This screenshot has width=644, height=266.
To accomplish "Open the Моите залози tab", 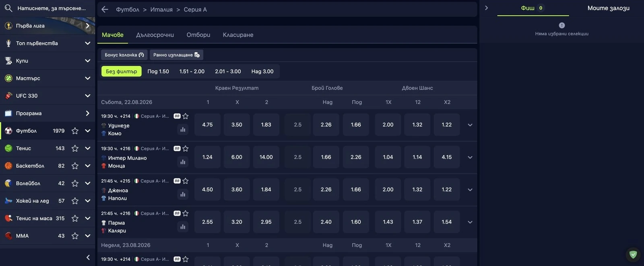I will click(609, 8).
